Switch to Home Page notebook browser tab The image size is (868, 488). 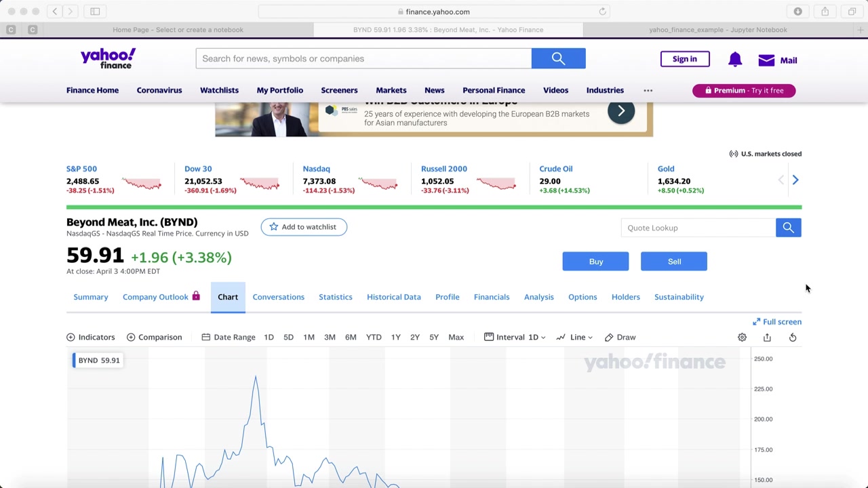(x=178, y=30)
